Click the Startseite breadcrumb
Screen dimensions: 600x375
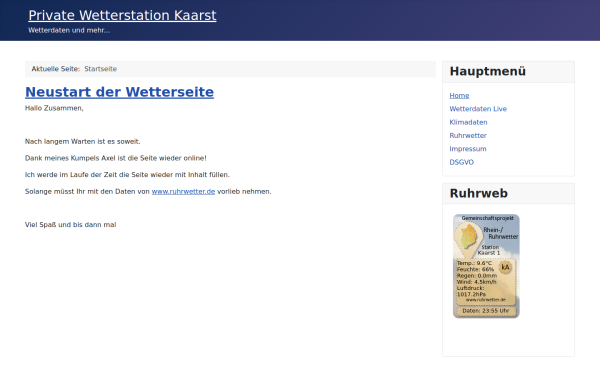[101, 69]
